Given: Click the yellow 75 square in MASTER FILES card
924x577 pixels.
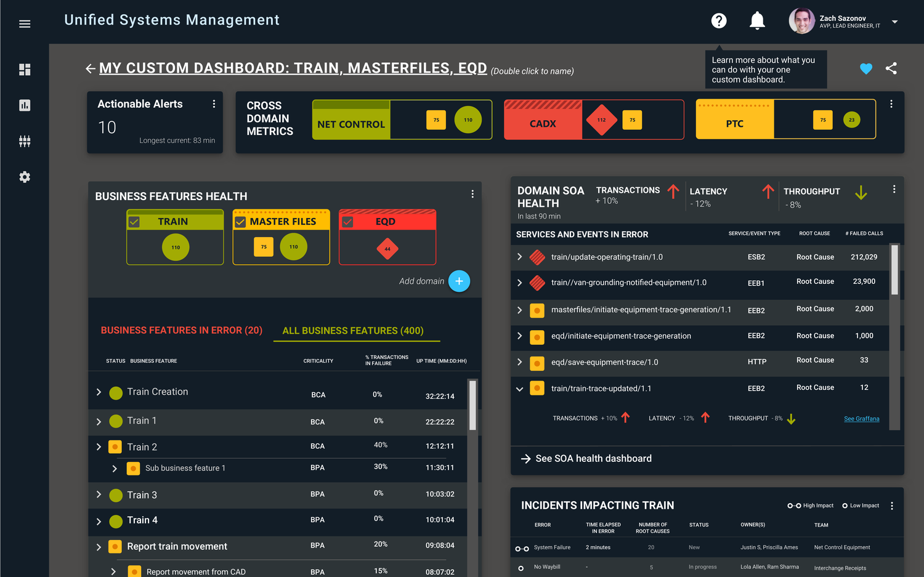Looking at the screenshot, I should pos(264,247).
